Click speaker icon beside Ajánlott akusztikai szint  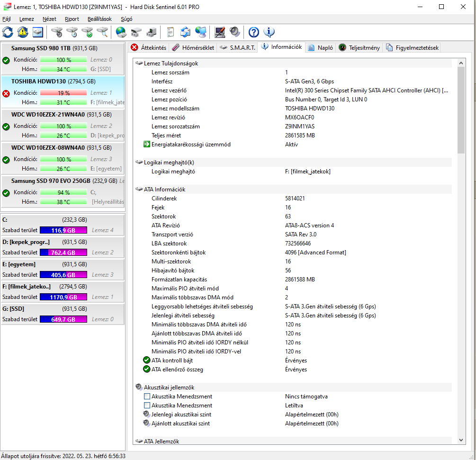[x=147, y=423]
